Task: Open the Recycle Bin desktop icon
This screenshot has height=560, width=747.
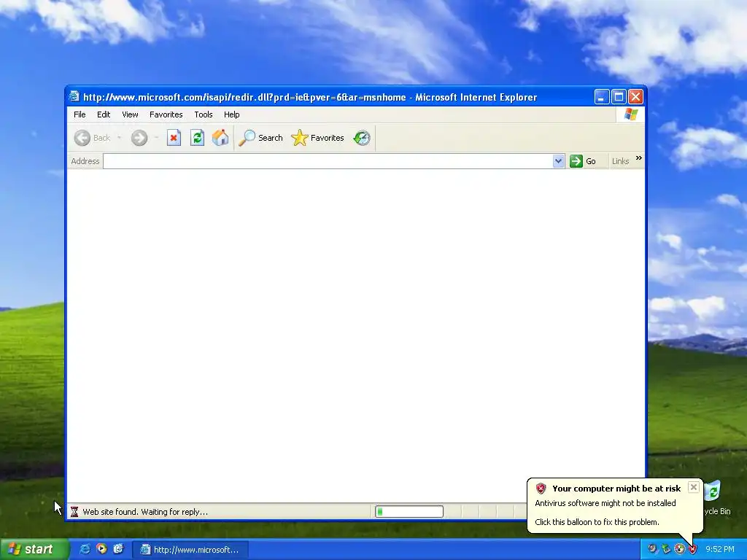Action: pos(715,497)
